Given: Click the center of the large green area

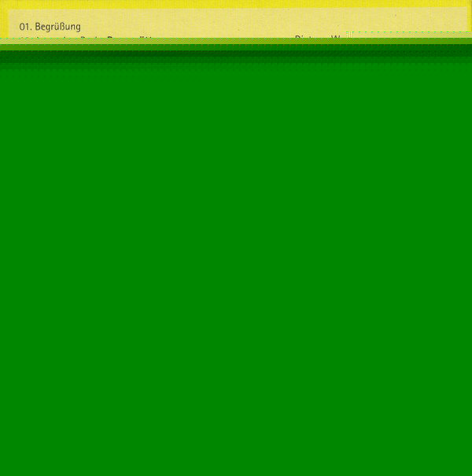Looking at the screenshot, I should pos(236,268).
